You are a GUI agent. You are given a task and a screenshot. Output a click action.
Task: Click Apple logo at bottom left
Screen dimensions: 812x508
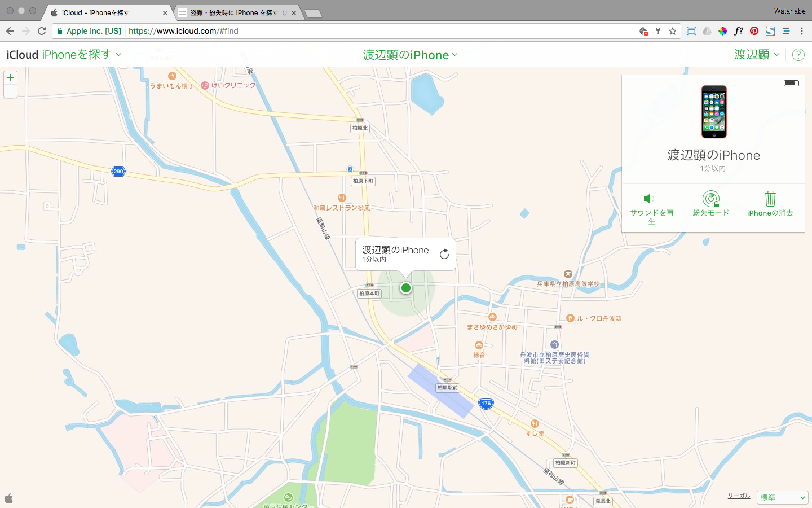8,498
